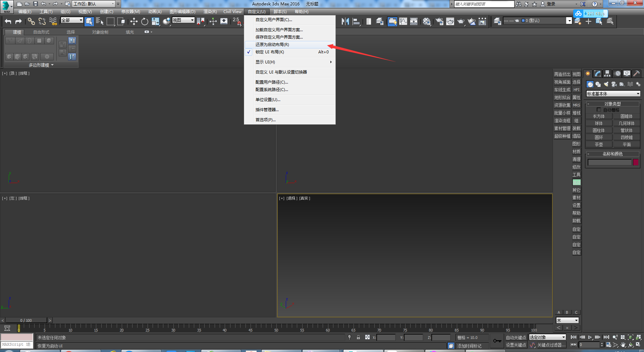Open the Curve Editor from the toolbar

click(403, 21)
